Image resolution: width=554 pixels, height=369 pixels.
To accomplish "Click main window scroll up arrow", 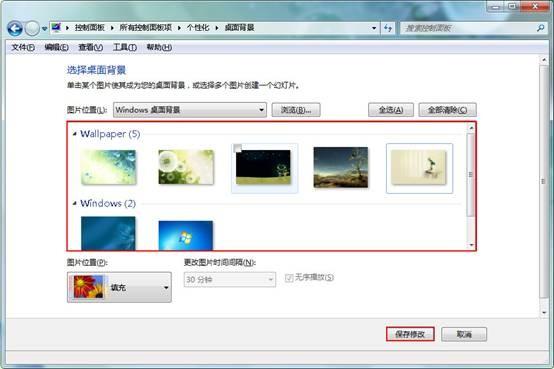I will pyautogui.click(x=544, y=60).
